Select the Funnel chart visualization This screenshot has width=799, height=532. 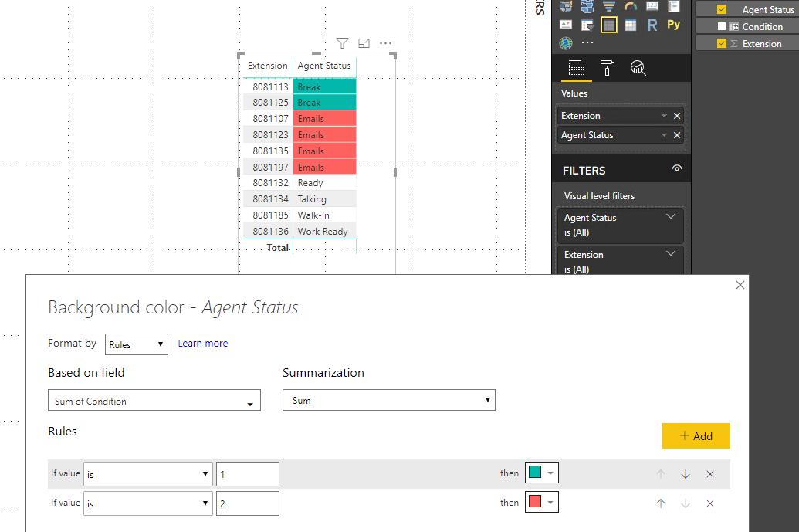(x=609, y=6)
